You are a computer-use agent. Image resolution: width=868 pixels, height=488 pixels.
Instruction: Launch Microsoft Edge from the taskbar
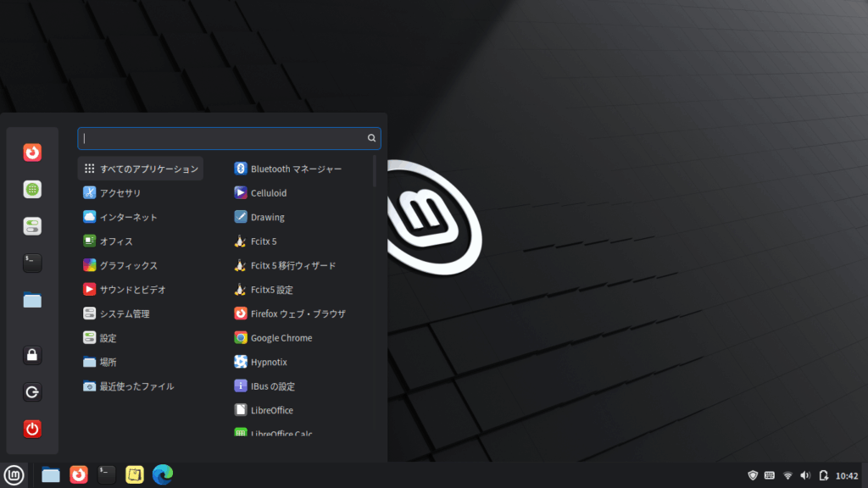(162, 474)
